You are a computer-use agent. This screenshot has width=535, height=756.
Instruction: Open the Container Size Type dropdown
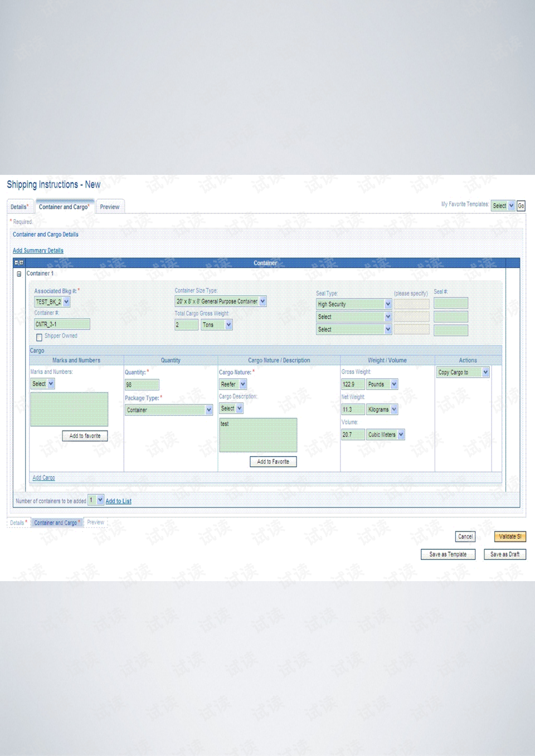coord(262,301)
